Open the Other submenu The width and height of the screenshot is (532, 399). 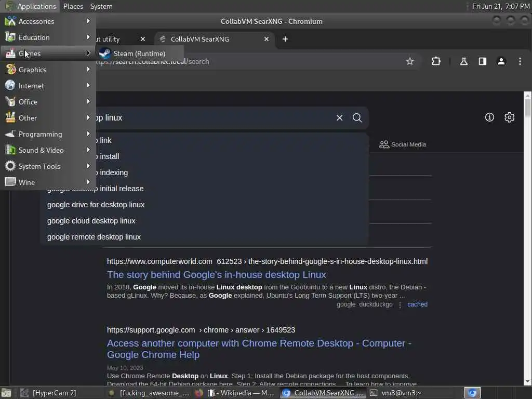click(x=48, y=118)
